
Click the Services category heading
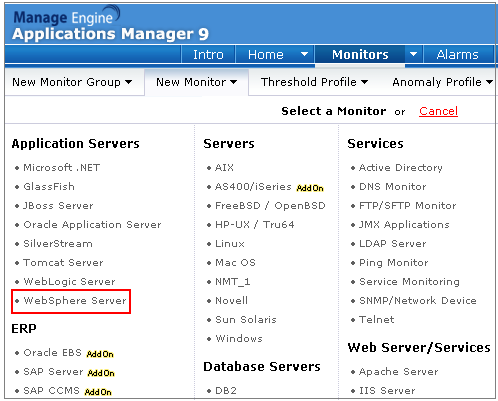coord(375,144)
